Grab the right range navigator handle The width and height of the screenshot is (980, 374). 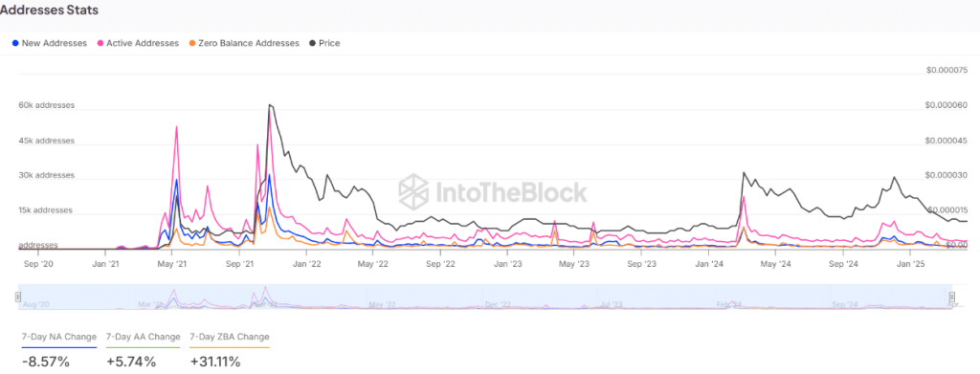[952, 297]
